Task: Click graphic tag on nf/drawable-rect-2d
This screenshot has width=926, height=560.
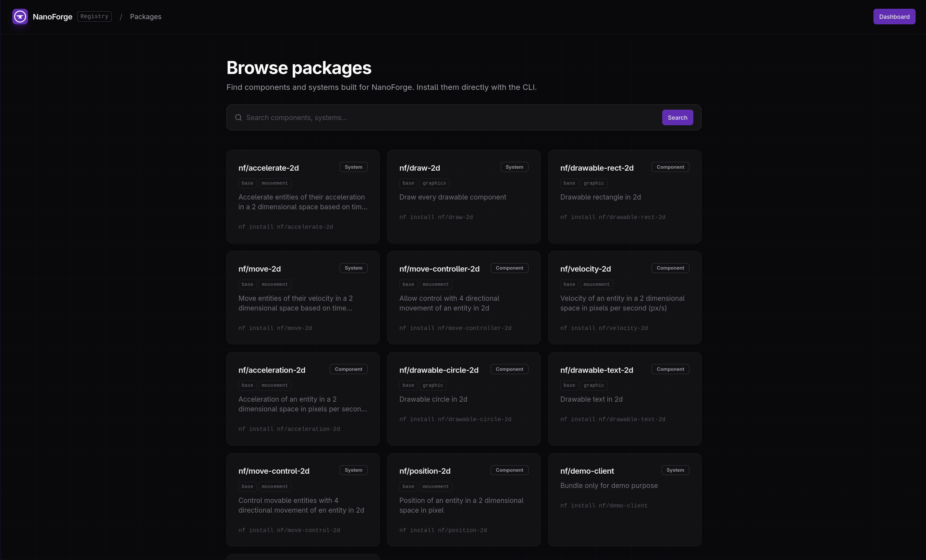Action: 593,183
